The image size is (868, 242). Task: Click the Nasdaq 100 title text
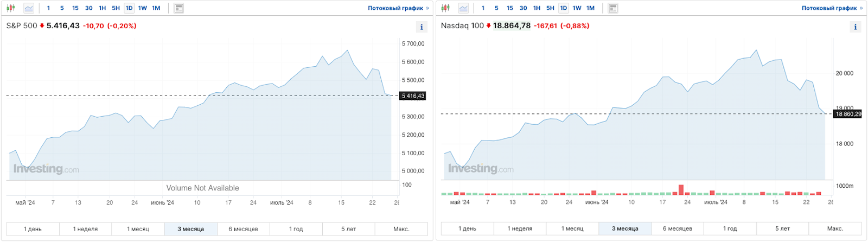click(x=462, y=26)
